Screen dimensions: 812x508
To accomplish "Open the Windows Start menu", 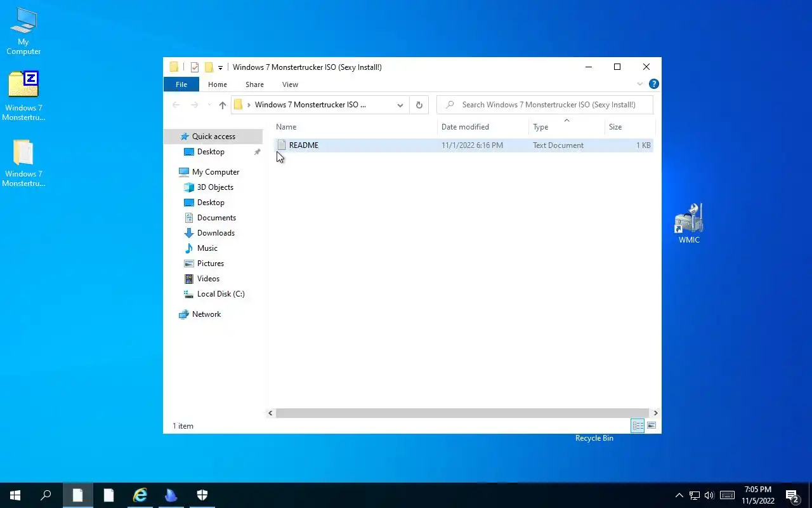I will [15, 495].
